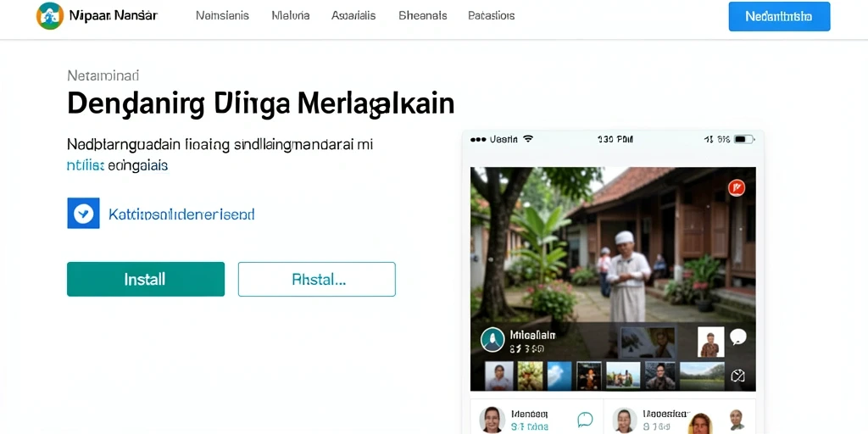The height and width of the screenshot is (434, 868).
Task: Click the blue button in the top navigation bar
Action: click(x=779, y=17)
